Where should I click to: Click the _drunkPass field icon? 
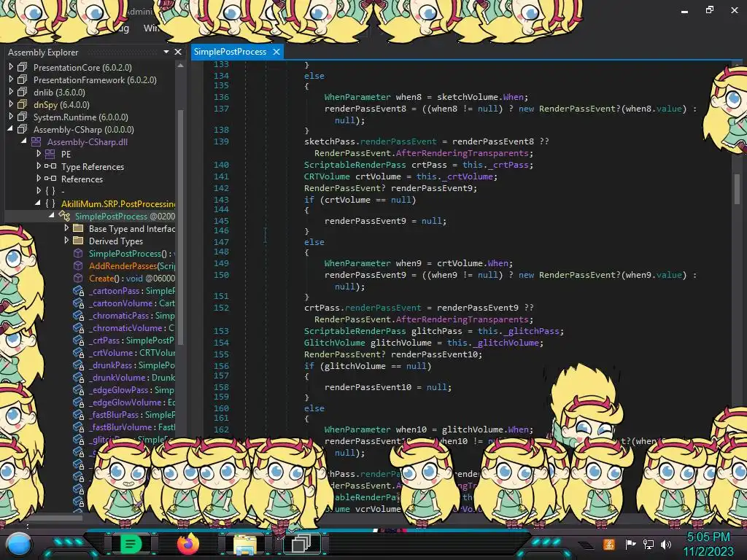78,365
